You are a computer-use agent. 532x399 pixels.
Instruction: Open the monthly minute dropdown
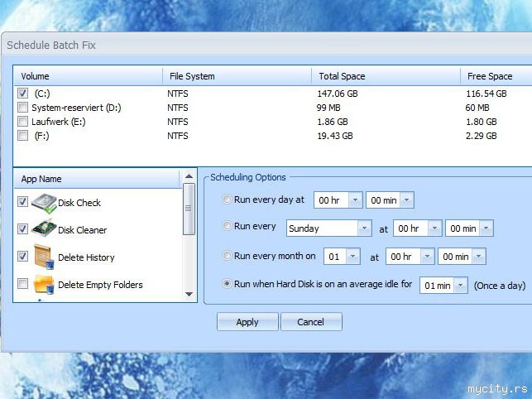[479, 257]
